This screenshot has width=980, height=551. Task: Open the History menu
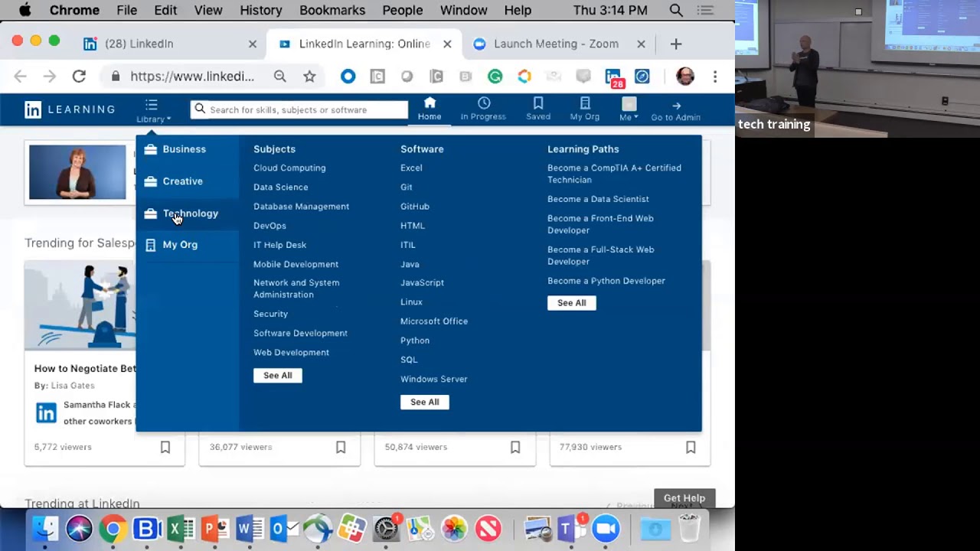click(x=261, y=10)
